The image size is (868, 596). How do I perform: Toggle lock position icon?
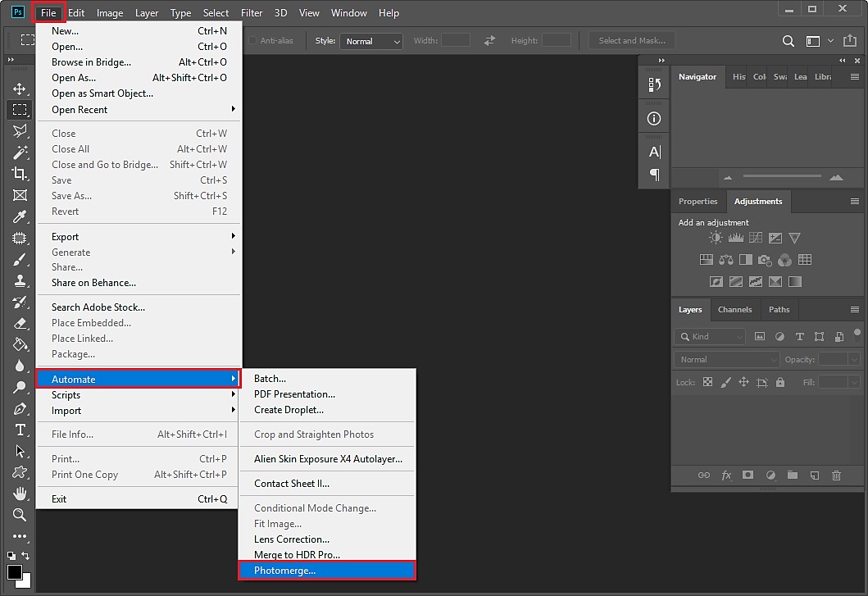(x=743, y=382)
